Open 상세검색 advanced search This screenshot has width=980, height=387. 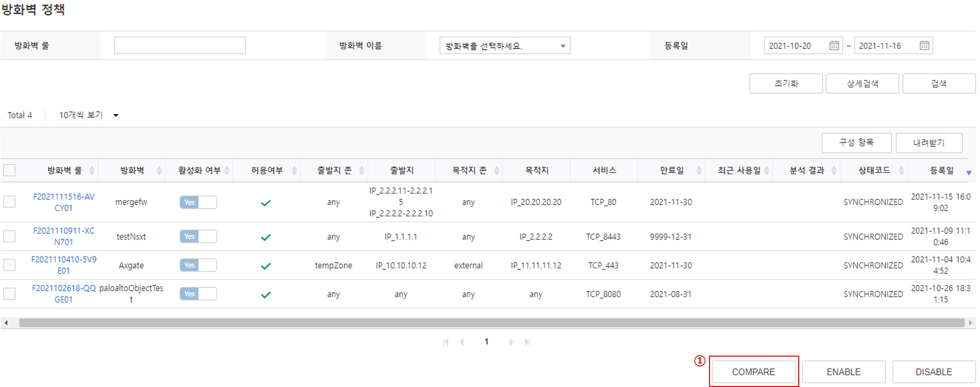(x=862, y=83)
